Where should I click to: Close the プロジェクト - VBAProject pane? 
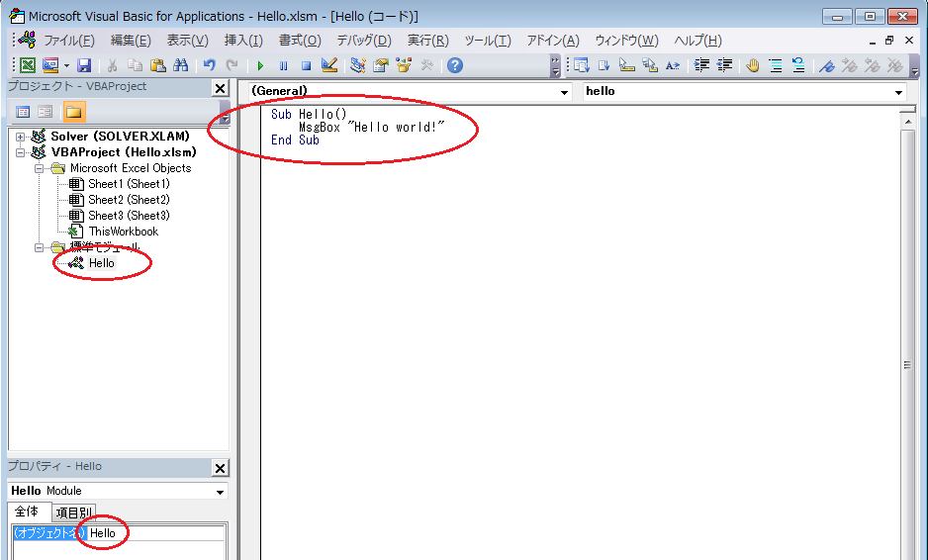(x=221, y=89)
